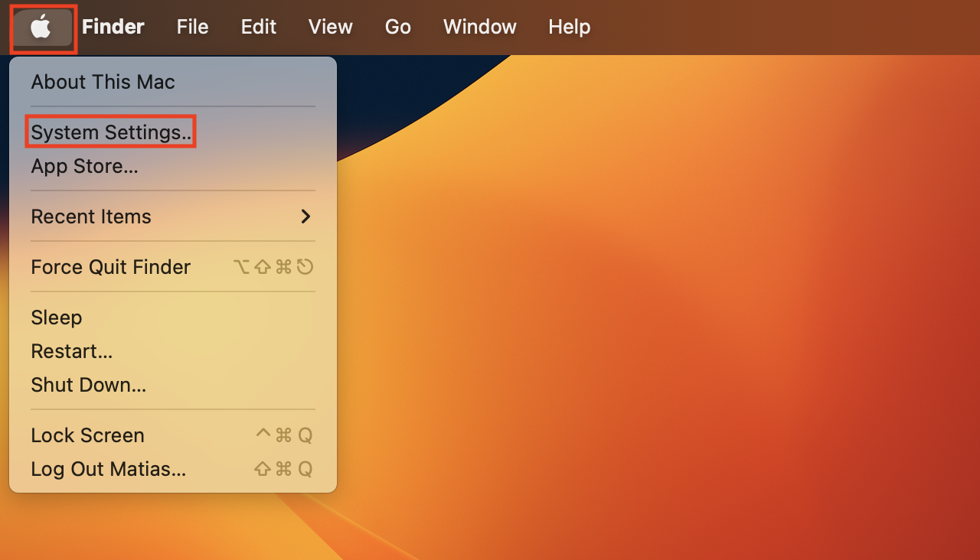
Task: Open the View menu
Action: pyautogui.click(x=330, y=28)
